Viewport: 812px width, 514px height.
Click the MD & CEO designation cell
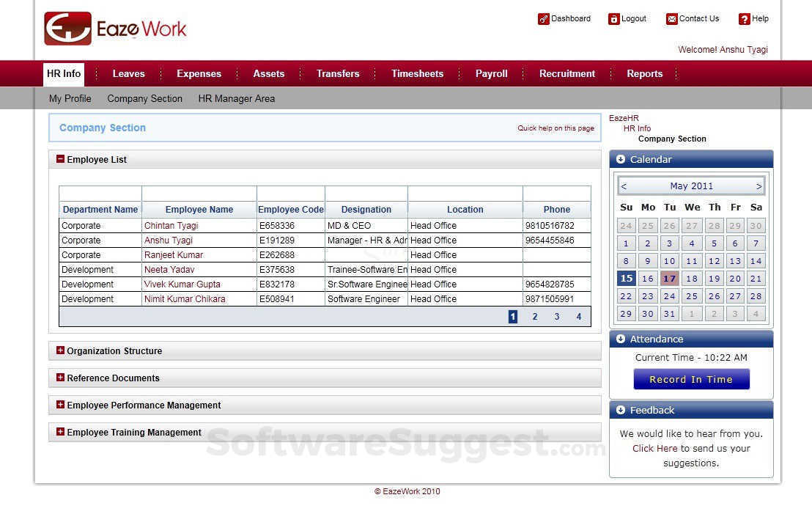pyautogui.click(x=366, y=225)
